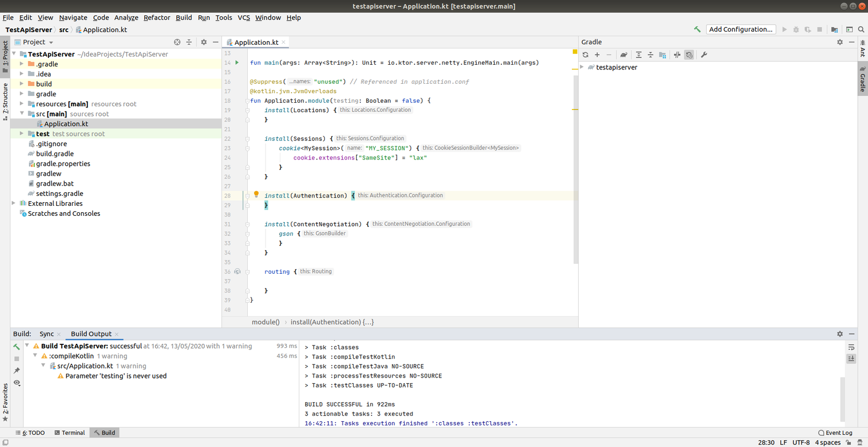This screenshot has height=447, width=868.
Task: Click the green Build Project hammer icon
Action: point(697,29)
